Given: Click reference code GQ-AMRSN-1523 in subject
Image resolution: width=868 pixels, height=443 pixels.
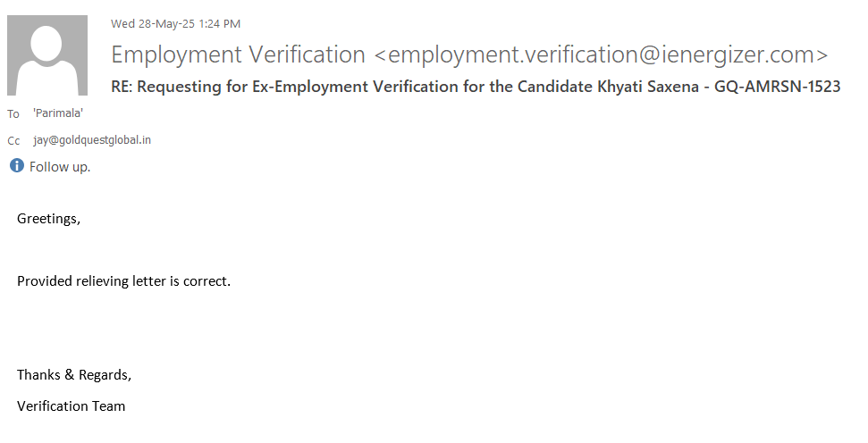Looking at the screenshot, I should pos(778,87).
